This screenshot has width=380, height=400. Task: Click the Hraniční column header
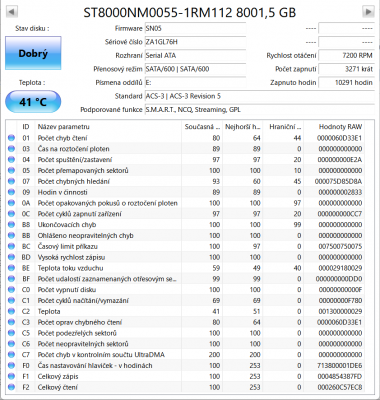(283, 127)
